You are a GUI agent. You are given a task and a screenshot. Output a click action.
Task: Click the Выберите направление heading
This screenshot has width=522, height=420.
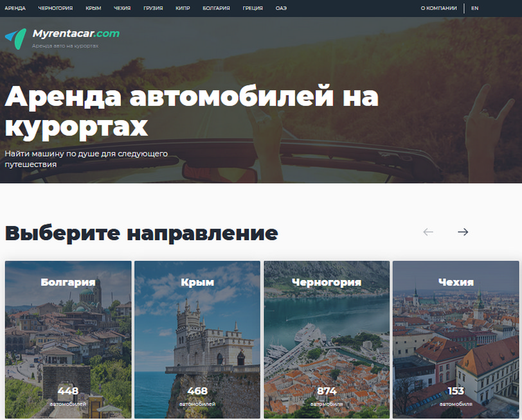141,232
